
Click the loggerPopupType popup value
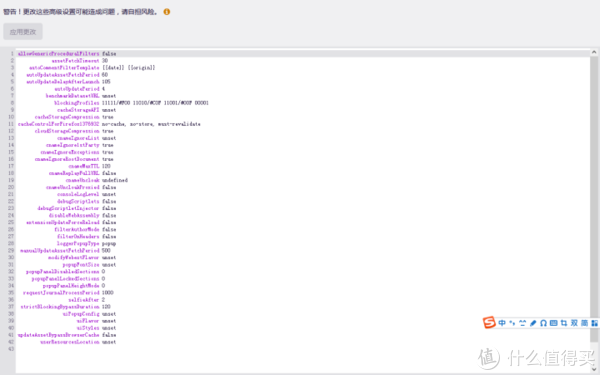[109, 243]
